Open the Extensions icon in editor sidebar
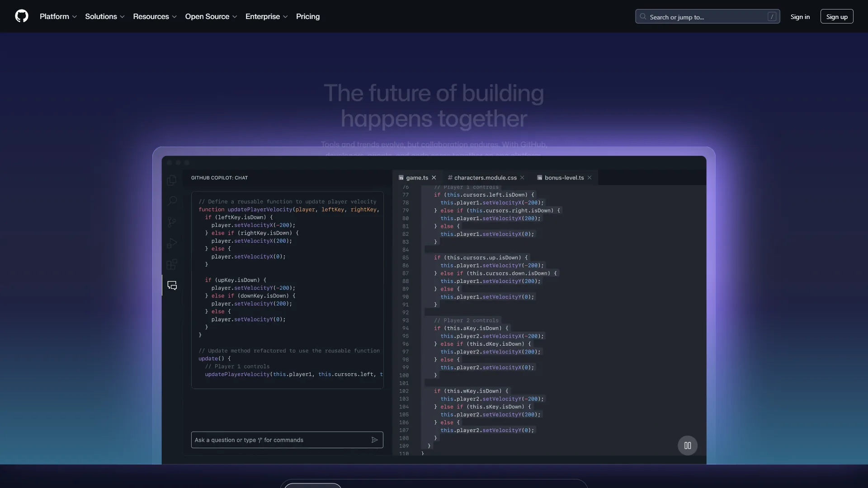Viewport: 868px width, 488px height. (x=172, y=264)
